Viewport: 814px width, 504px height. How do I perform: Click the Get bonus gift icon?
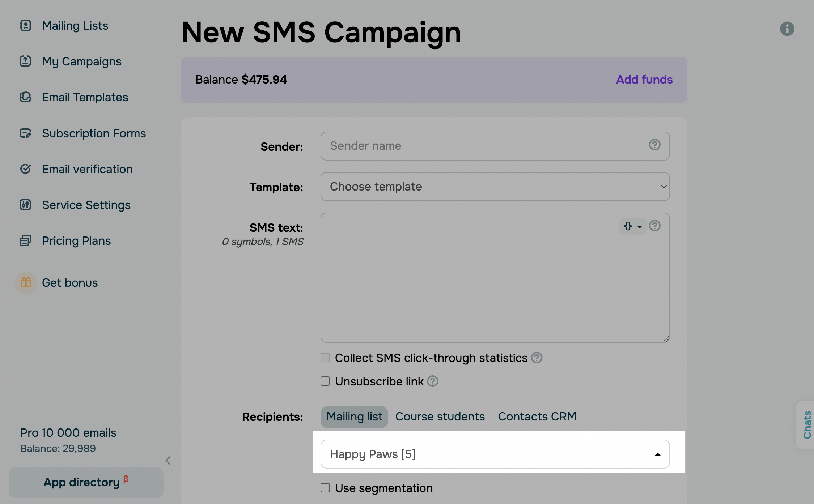[x=26, y=282]
